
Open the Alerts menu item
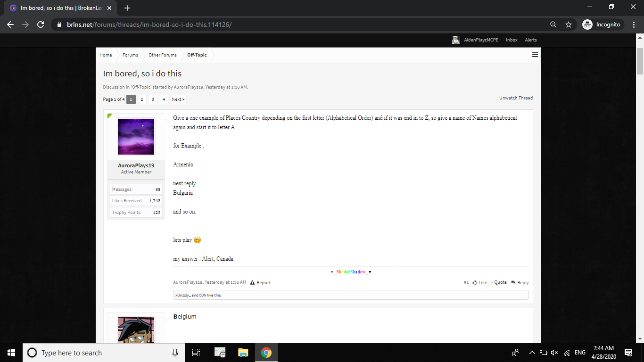pos(531,40)
